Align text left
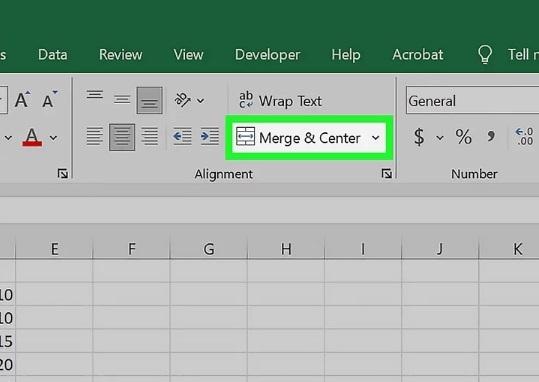The height and width of the screenshot is (382, 539). pos(95,137)
